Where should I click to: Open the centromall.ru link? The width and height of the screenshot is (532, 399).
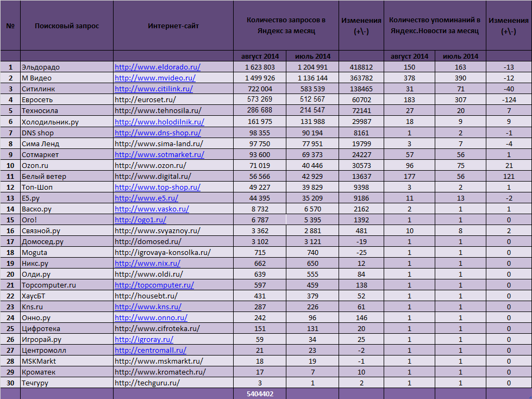coord(150,350)
